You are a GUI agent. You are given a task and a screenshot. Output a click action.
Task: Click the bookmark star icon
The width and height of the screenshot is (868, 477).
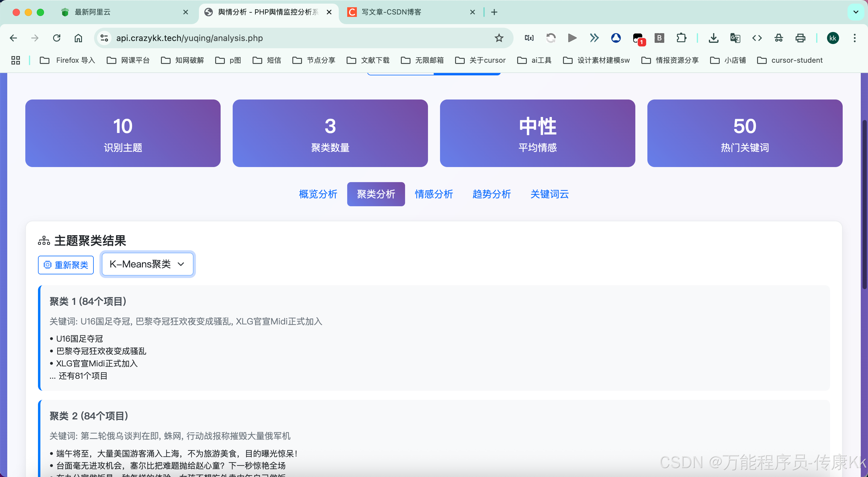(499, 38)
